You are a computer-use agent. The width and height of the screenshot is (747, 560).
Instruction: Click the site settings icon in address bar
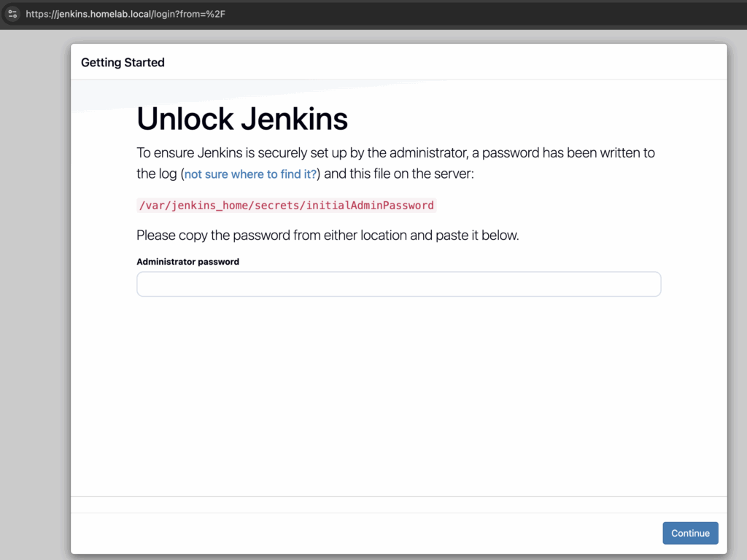tap(12, 14)
